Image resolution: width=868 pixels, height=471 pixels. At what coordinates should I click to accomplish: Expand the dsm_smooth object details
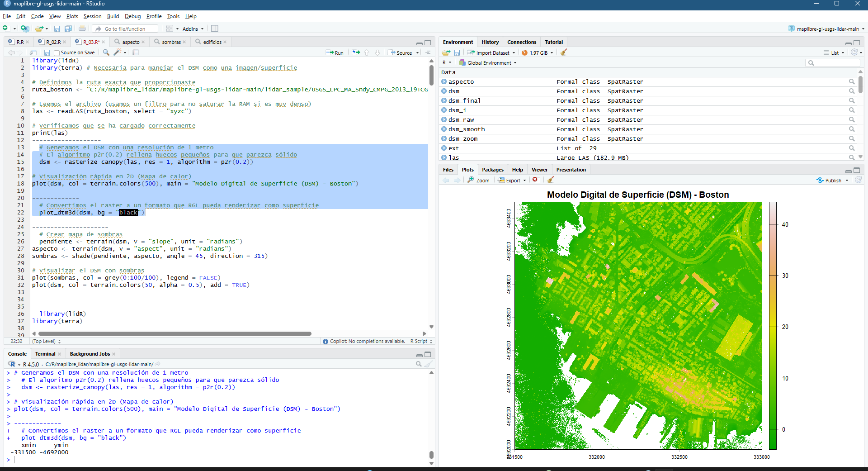(x=444, y=129)
